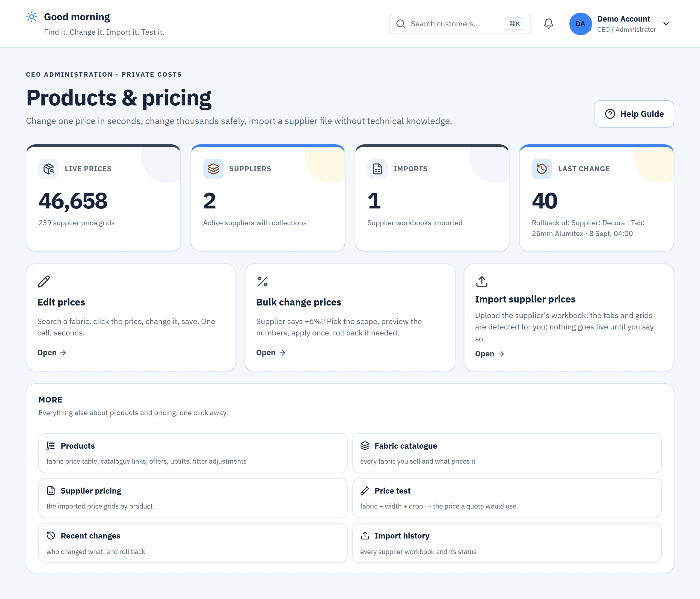This screenshot has height=599, width=700.
Task: Click the Demo Account name text
Action: [623, 19]
